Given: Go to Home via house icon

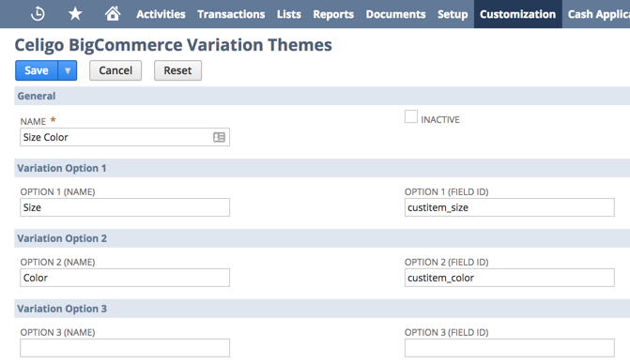Looking at the screenshot, I should coord(113,14).
